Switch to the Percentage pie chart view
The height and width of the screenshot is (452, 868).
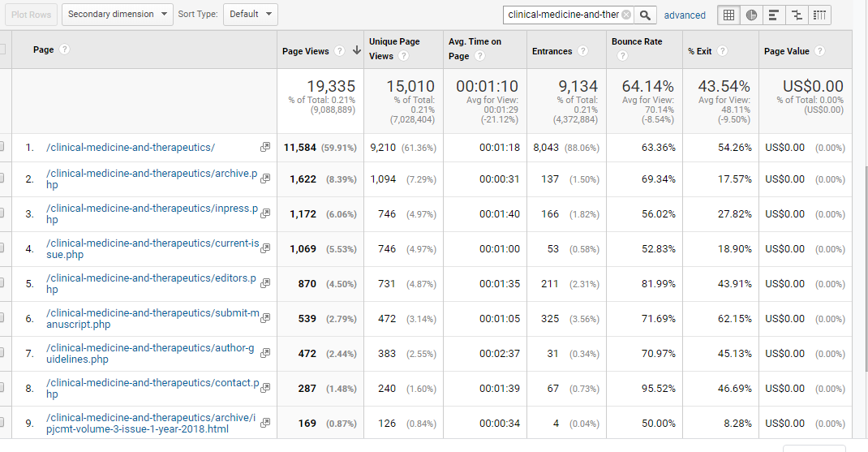(751, 15)
